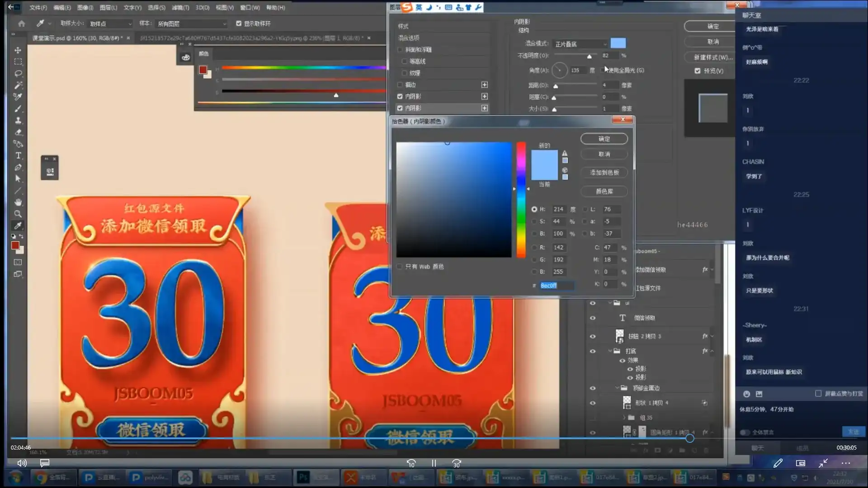Pick the Type tool from the toolbar
This screenshot has width=868, height=488.
pyautogui.click(x=18, y=155)
